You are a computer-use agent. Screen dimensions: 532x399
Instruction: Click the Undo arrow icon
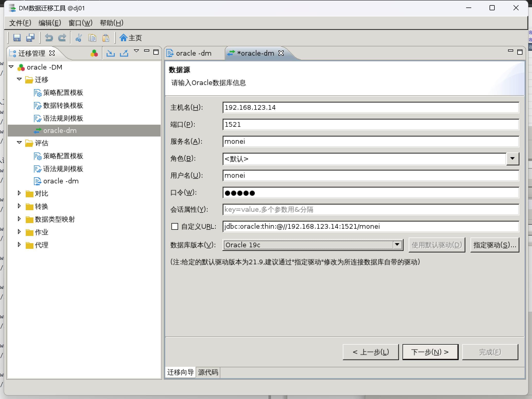pos(49,38)
